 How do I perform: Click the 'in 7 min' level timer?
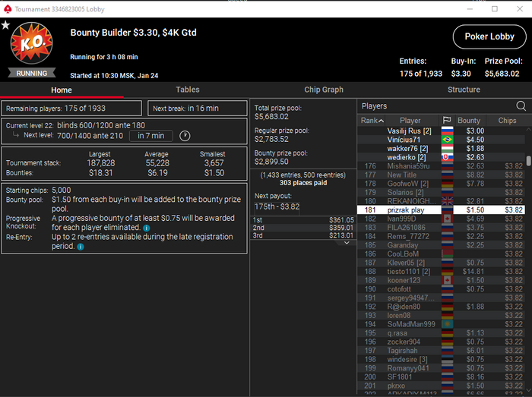click(151, 136)
